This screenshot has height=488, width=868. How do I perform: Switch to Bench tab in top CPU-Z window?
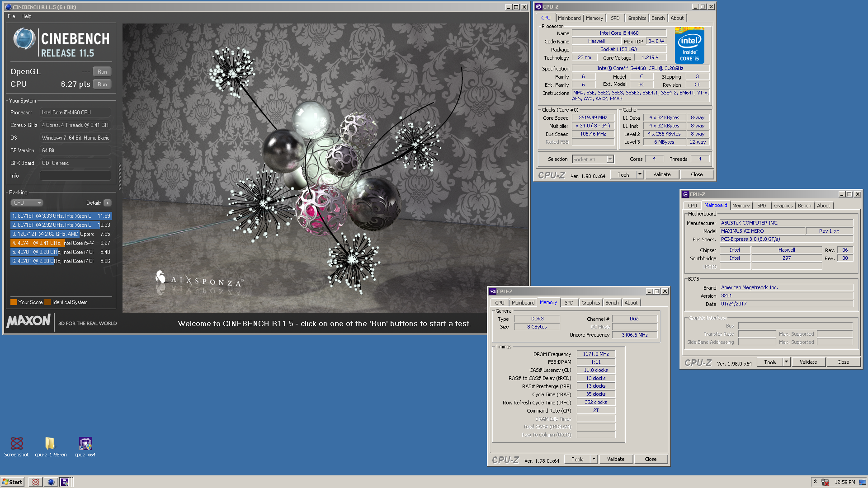click(658, 18)
